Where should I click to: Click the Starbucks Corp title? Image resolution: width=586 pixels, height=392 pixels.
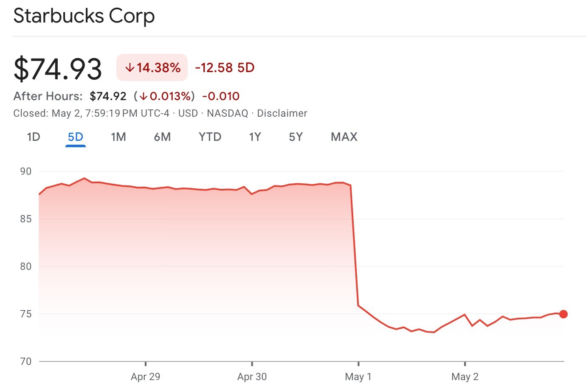tap(84, 16)
